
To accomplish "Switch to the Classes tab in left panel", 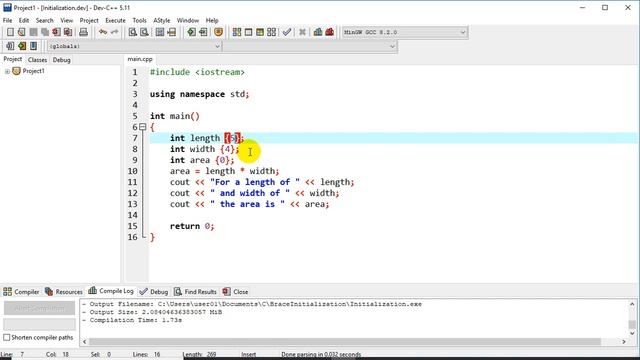I will 37,60.
